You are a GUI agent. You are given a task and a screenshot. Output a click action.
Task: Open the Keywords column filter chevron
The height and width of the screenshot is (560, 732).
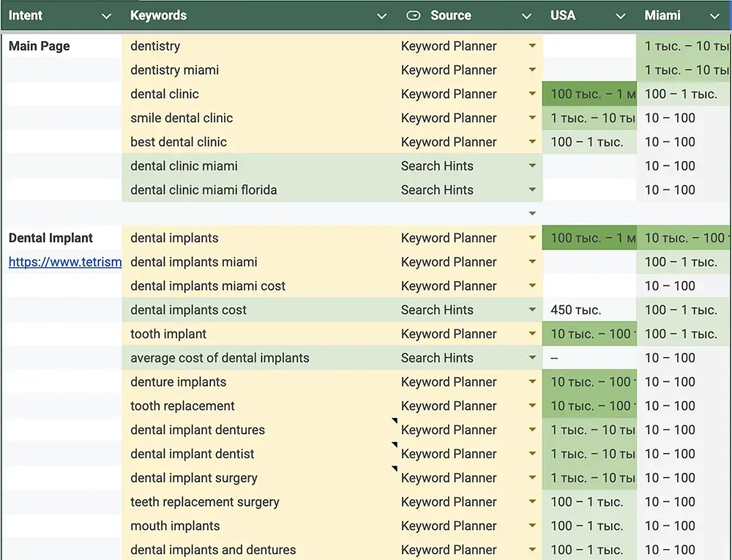point(381,16)
